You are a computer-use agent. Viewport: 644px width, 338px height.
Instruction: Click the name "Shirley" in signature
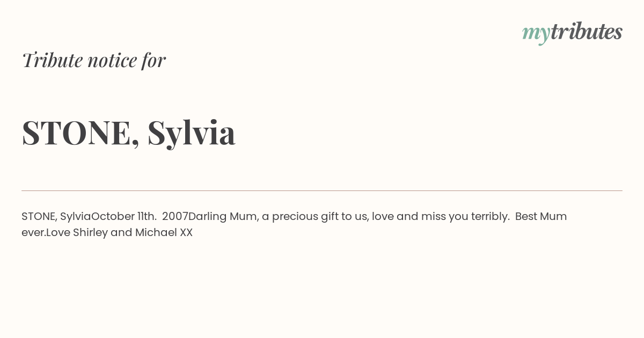pos(90,233)
